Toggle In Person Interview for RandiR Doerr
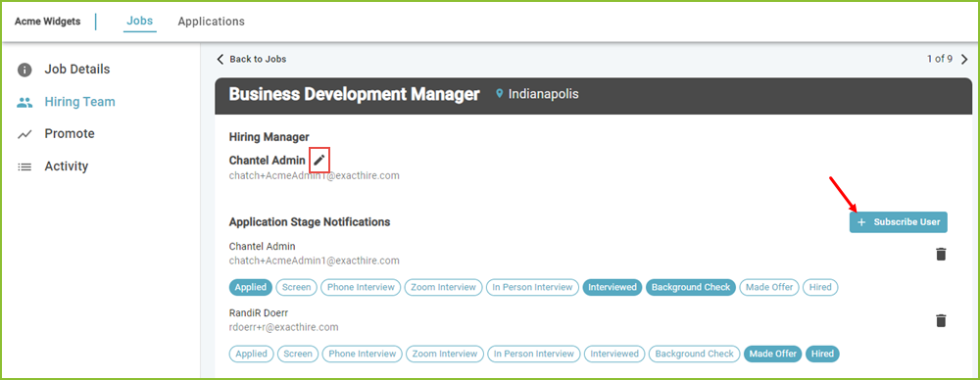The height and width of the screenshot is (380, 980). (534, 354)
